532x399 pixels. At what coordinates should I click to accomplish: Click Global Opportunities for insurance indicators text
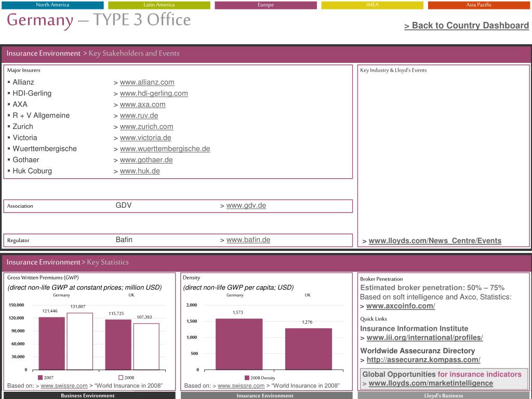pyautogui.click(x=442, y=374)
